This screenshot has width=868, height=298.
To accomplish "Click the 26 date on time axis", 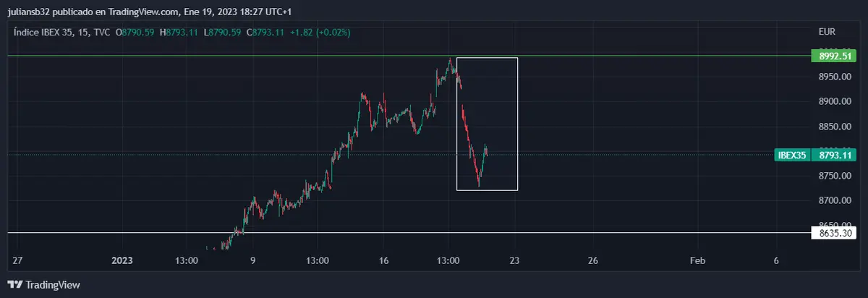I will pyautogui.click(x=593, y=260).
